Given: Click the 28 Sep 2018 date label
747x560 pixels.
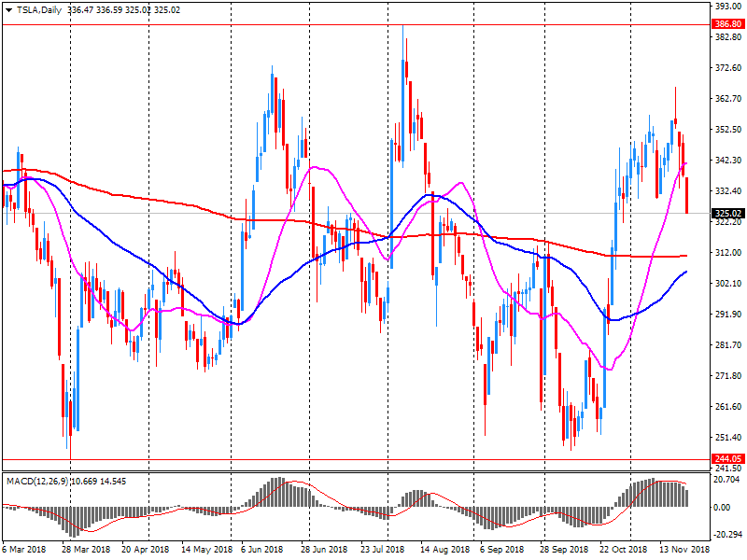Looking at the screenshot, I should click(x=564, y=549).
